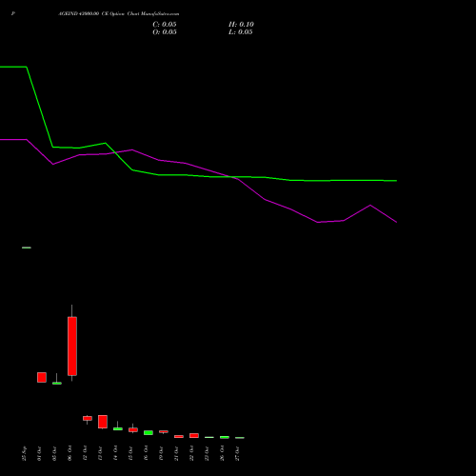Viewport: 476px width, 476px height.
Task: Click the "21 Oct" date axis label
Action: (177, 453)
